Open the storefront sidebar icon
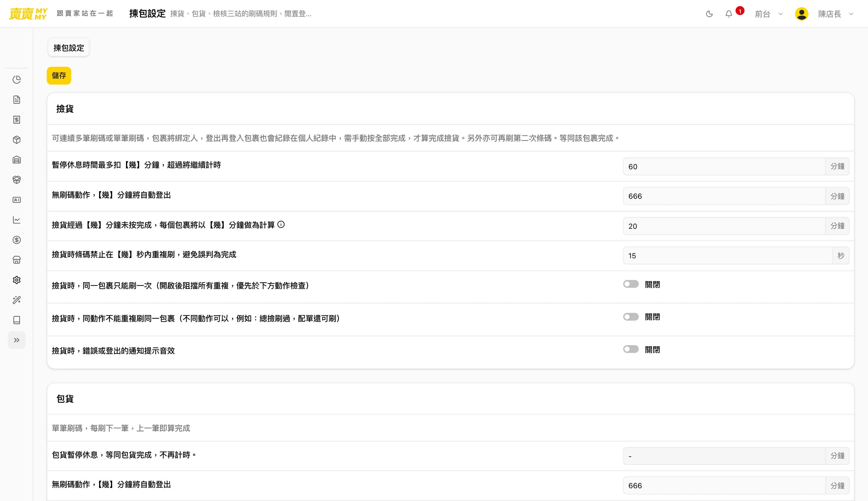Viewport: 868px width, 501px height. (x=16, y=260)
